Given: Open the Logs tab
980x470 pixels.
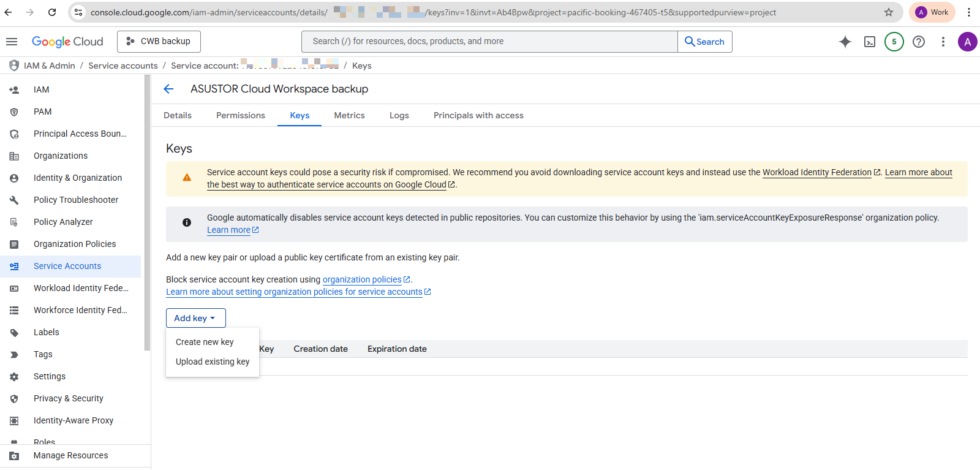Looking at the screenshot, I should click(399, 115).
